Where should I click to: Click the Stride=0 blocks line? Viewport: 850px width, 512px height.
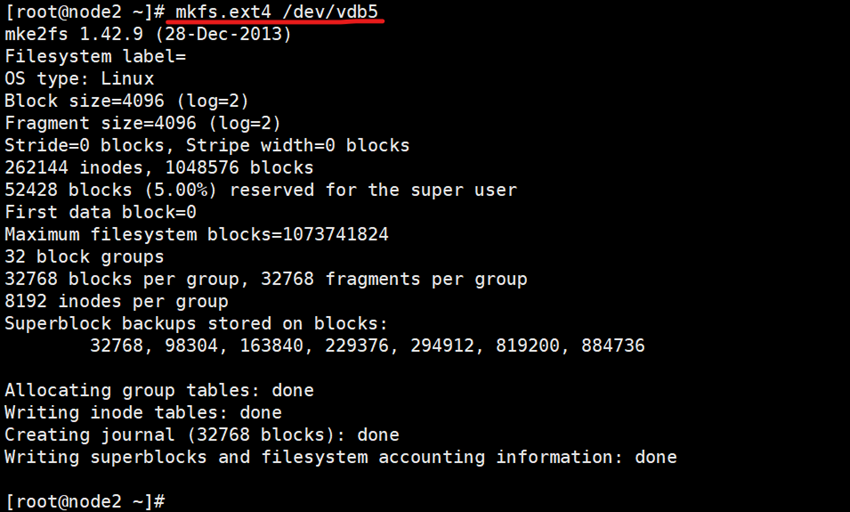click(x=207, y=145)
